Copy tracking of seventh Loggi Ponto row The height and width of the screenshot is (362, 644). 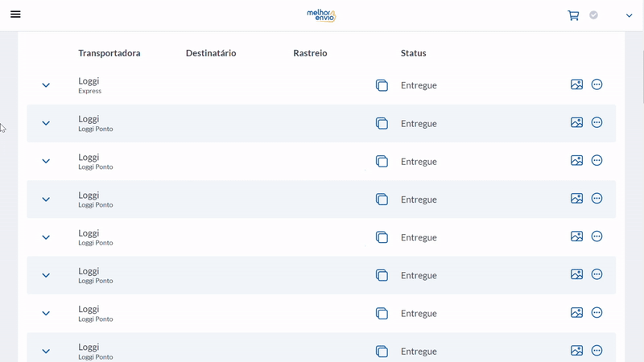(382, 352)
